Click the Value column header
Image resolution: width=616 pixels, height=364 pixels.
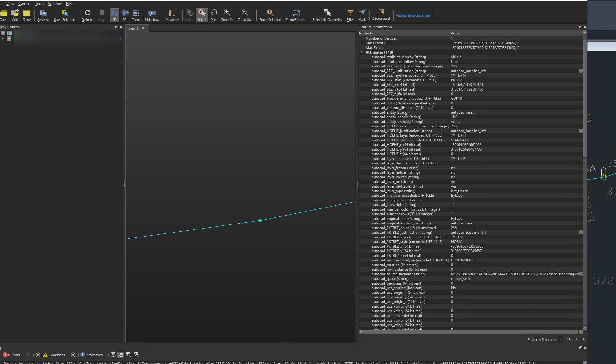pos(516,33)
